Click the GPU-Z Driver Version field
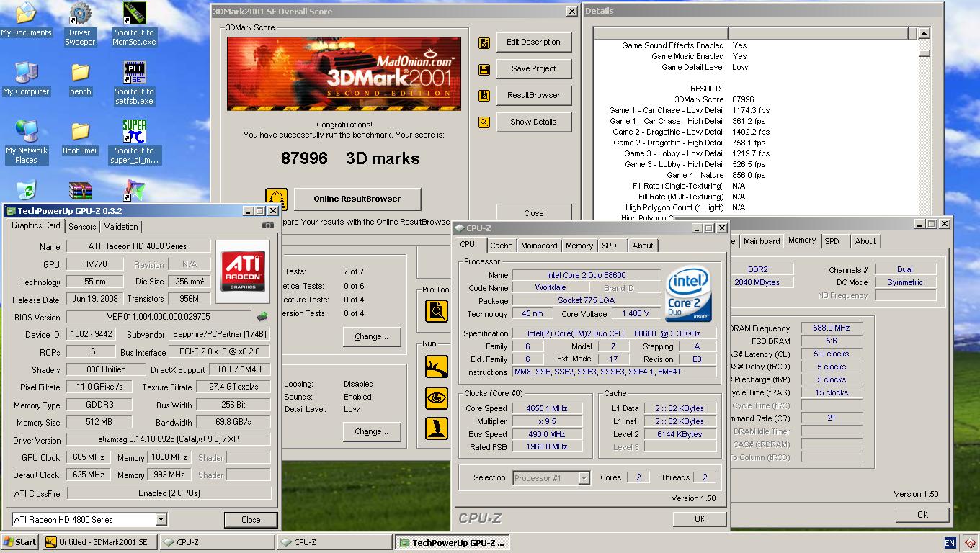980x553 pixels. (x=169, y=440)
